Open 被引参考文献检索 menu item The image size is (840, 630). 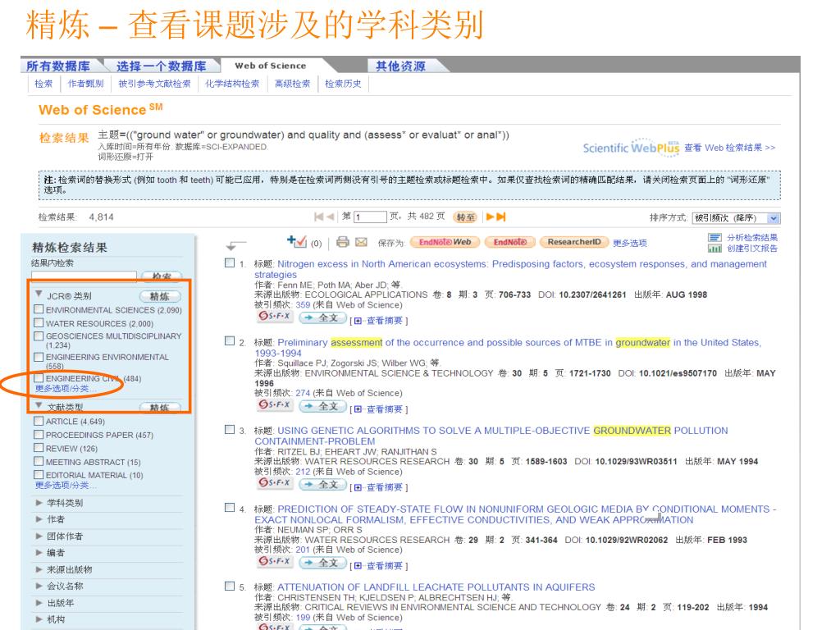[x=154, y=84]
